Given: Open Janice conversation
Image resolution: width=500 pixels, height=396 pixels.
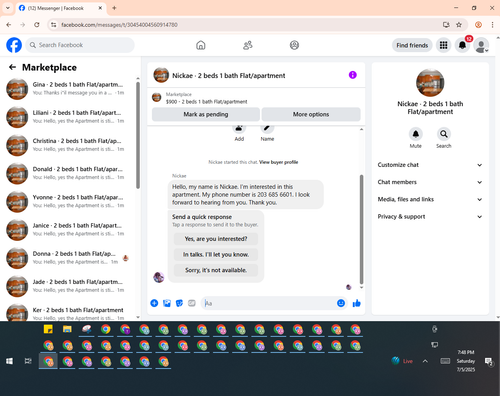Looking at the screenshot, I should point(68,230).
